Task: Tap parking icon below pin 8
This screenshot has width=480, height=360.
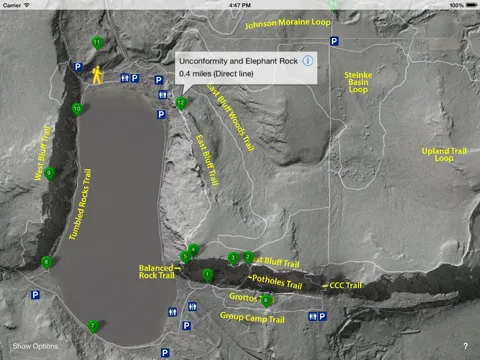Action: (35, 295)
